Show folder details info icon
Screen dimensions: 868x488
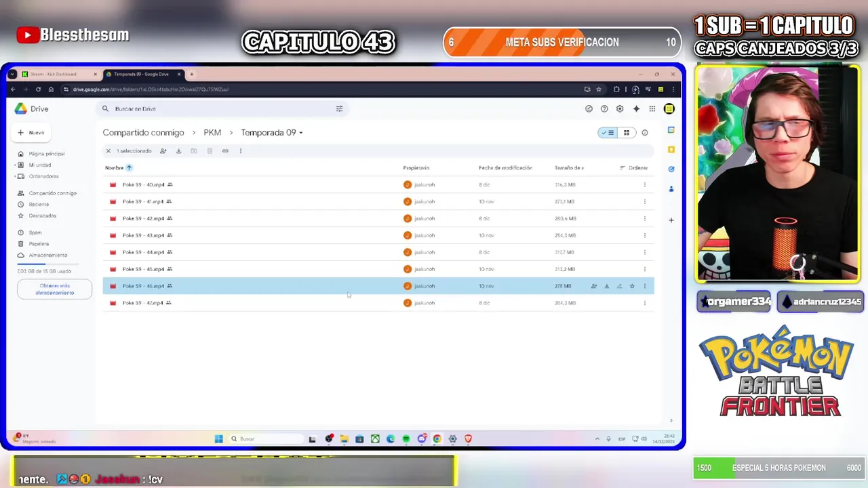pyautogui.click(x=645, y=133)
